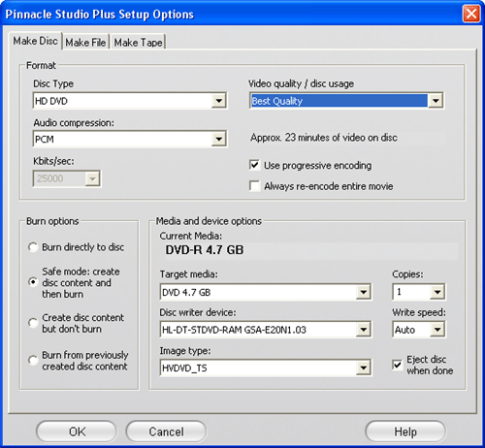This screenshot has height=448, width=485.
Task: Open Target media dropdown showing DVD 4.7 GB
Action: (x=266, y=292)
